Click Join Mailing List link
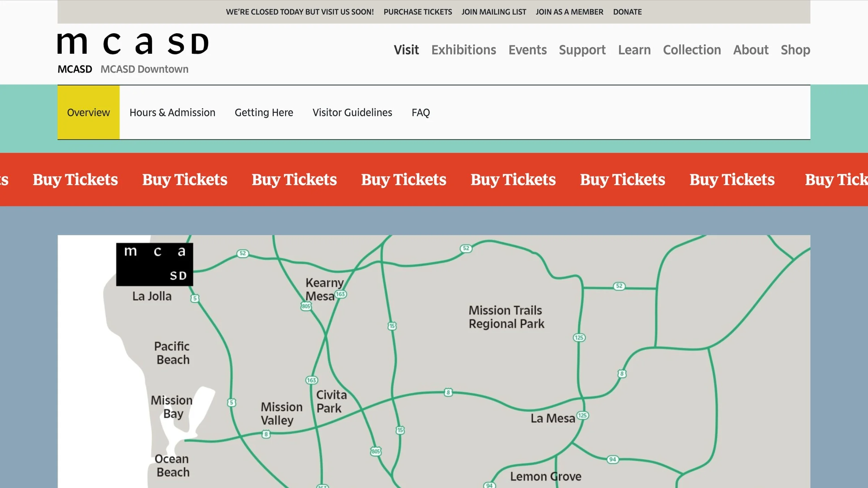This screenshot has height=488, width=868. click(x=494, y=12)
